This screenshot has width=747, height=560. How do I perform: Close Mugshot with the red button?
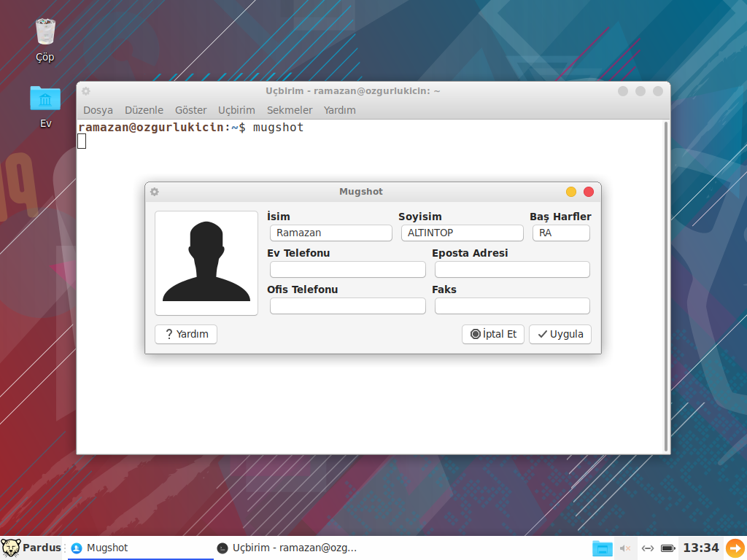coord(589,192)
